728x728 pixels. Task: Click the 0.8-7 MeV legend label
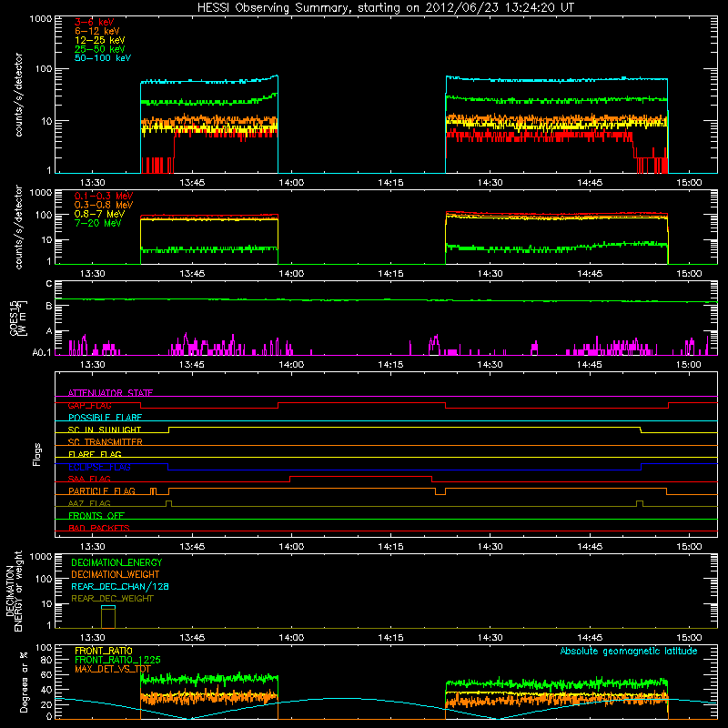[99, 214]
